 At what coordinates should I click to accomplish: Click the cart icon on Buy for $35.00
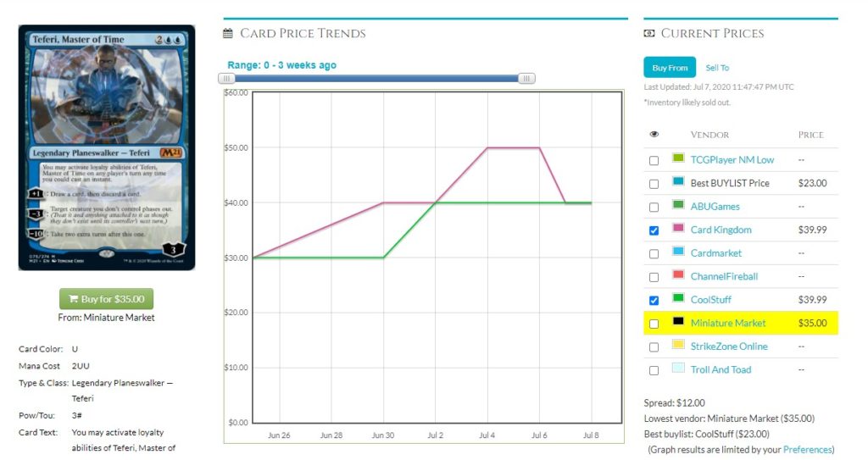[x=73, y=299]
